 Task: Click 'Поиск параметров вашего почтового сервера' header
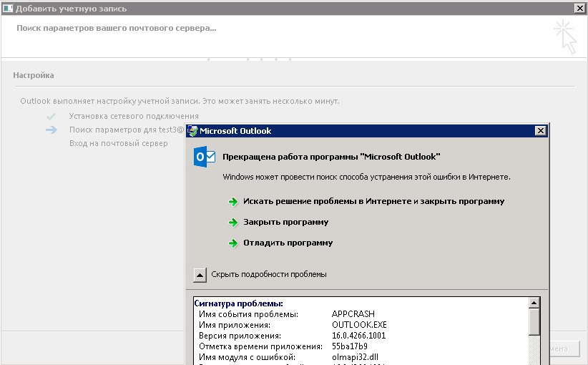[117, 28]
